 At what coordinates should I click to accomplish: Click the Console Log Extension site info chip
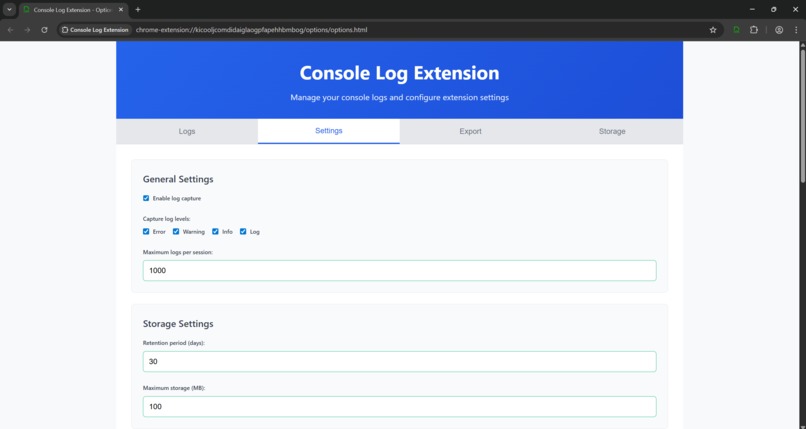(95, 30)
